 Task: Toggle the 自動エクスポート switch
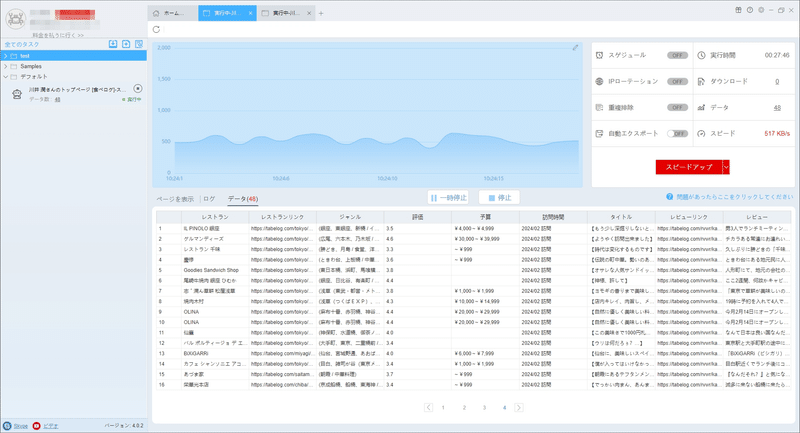pos(677,134)
